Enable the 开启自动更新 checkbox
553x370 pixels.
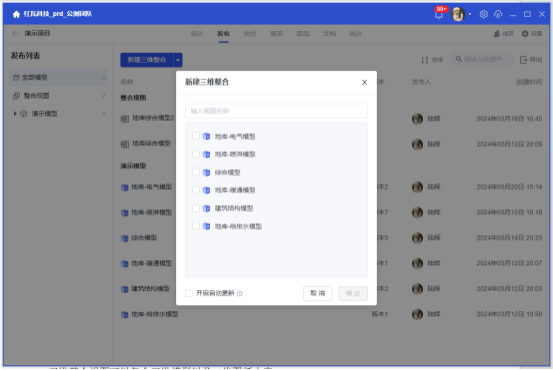click(189, 293)
